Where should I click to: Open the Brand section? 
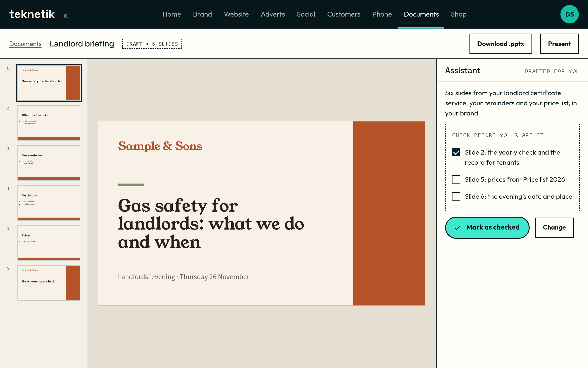tap(202, 14)
